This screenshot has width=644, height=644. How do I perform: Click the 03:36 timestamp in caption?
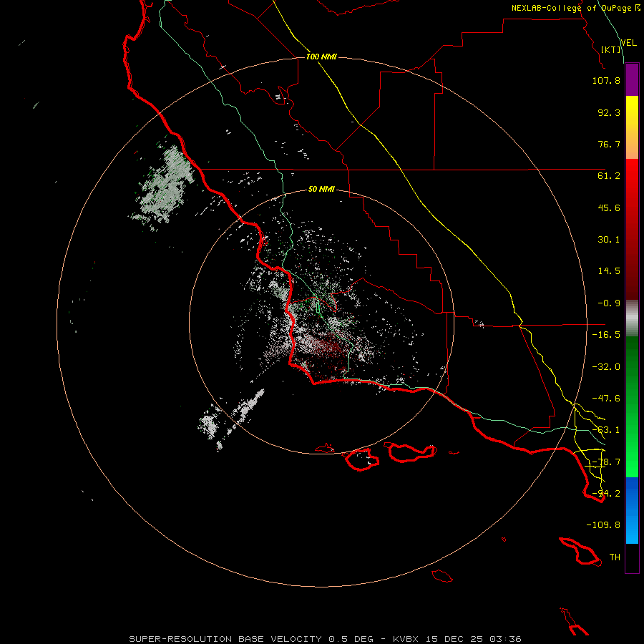pyautogui.click(x=506, y=639)
